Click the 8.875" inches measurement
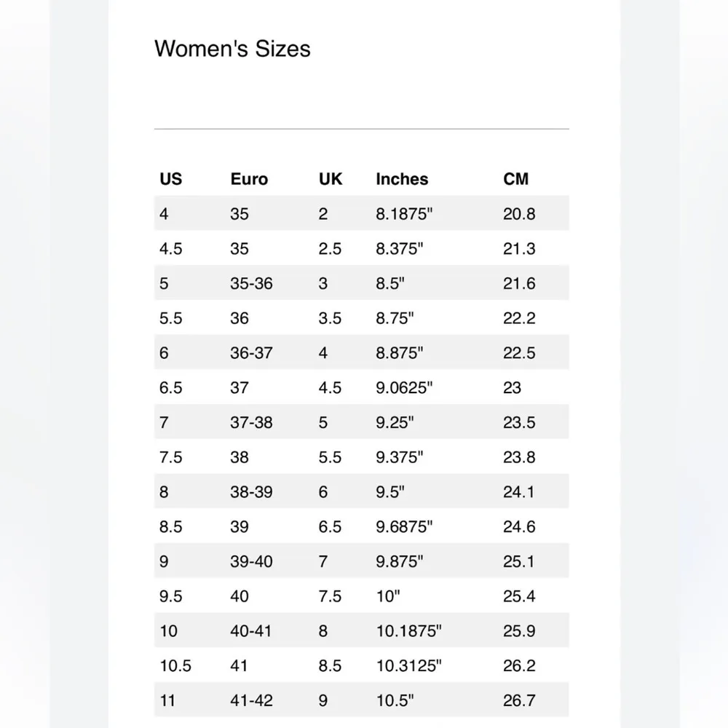 400,353
